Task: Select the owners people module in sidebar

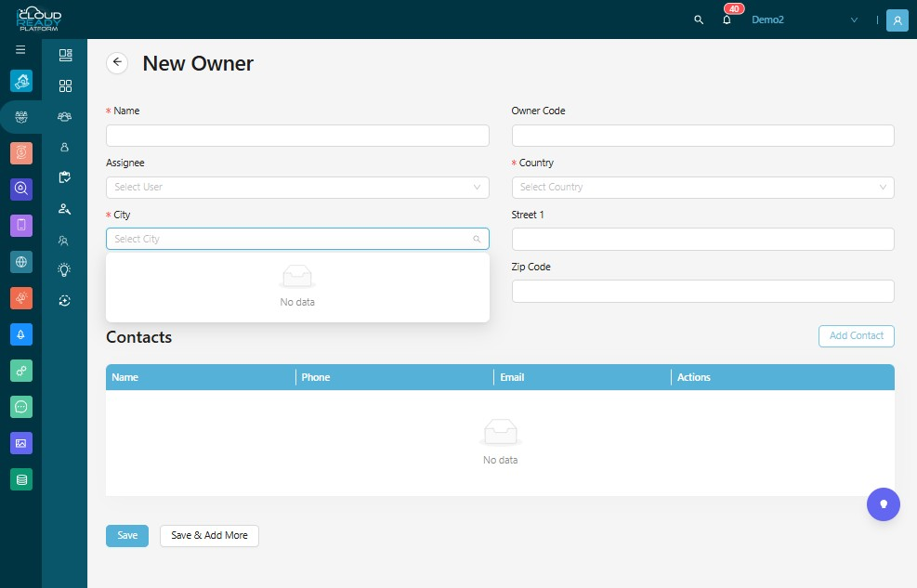Action: click(x=21, y=117)
